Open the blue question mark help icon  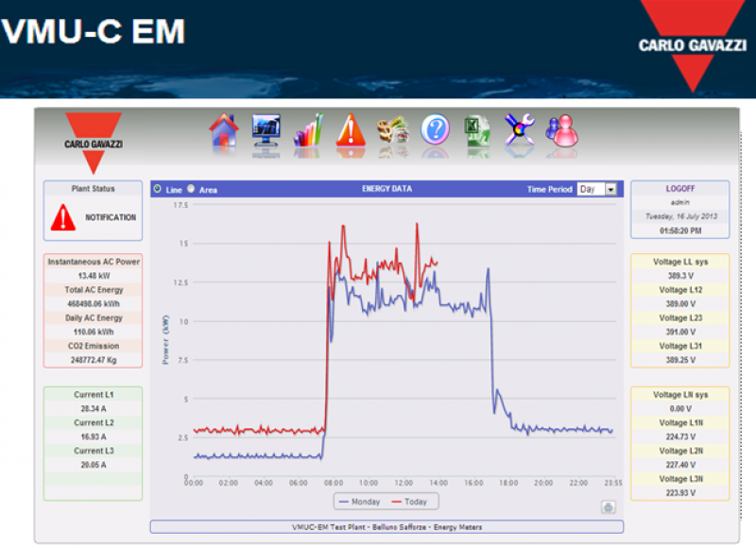coord(435,129)
